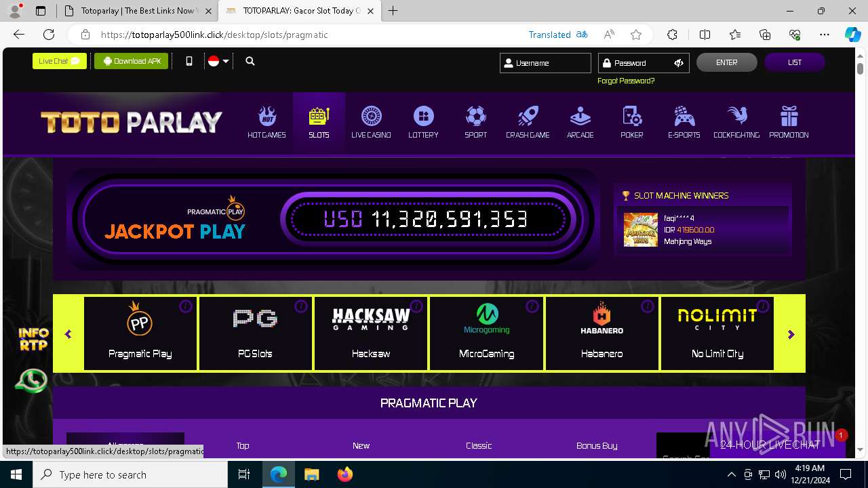This screenshot has width=868, height=488.
Task: Click the site search magnifier icon
Action: [x=250, y=61]
